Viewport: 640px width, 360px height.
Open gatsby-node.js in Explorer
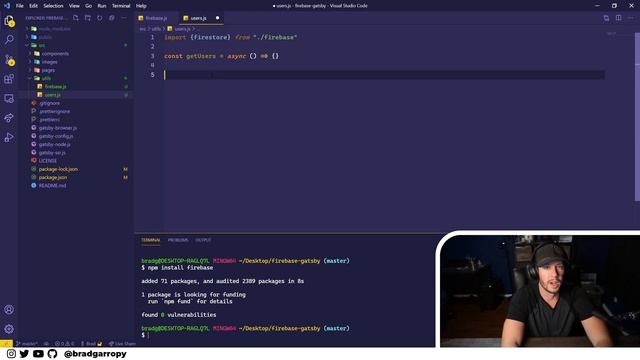[54, 144]
